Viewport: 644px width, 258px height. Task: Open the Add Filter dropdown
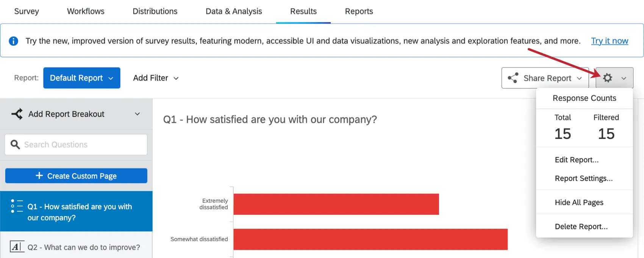155,78
